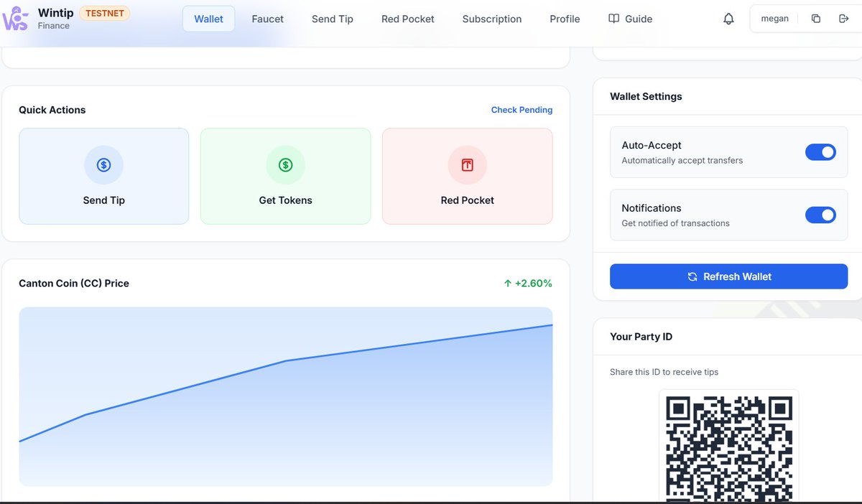Open the Profile tab
The height and width of the screenshot is (504, 862).
(565, 19)
